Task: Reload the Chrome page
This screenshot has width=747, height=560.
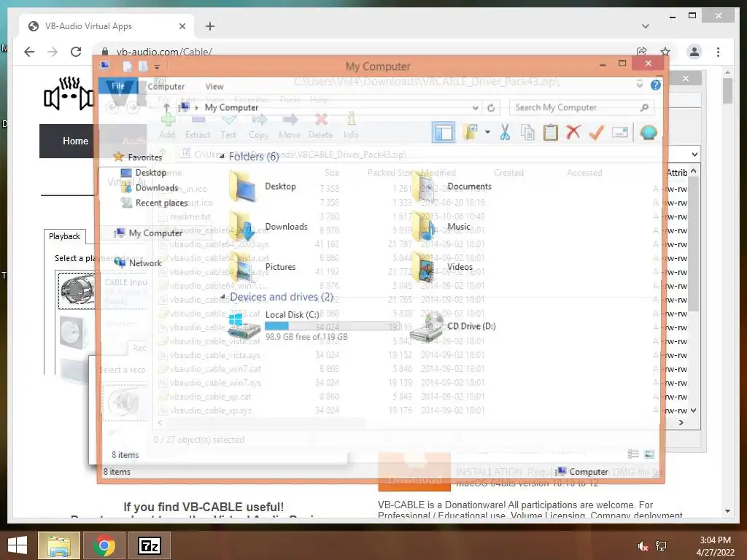Action: [x=76, y=52]
